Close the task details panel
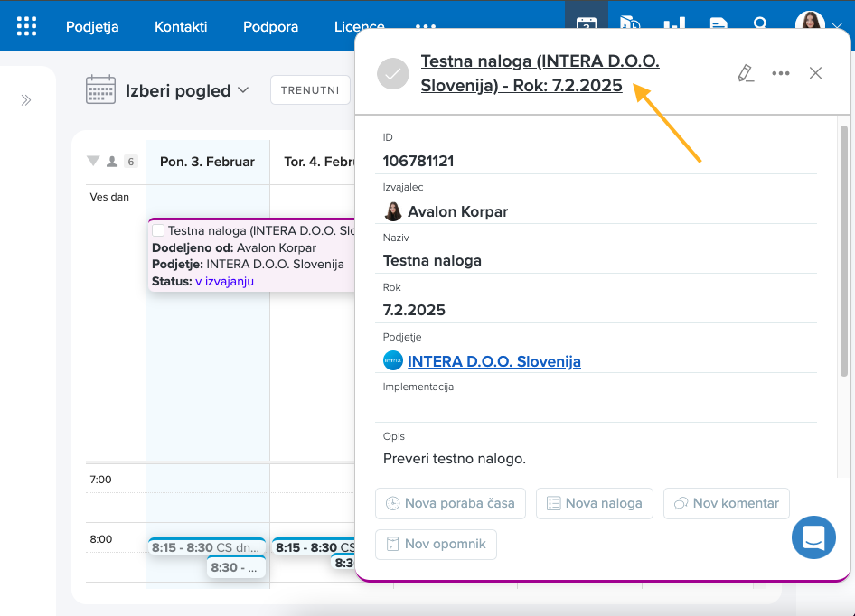The width and height of the screenshot is (855, 616). click(x=815, y=73)
